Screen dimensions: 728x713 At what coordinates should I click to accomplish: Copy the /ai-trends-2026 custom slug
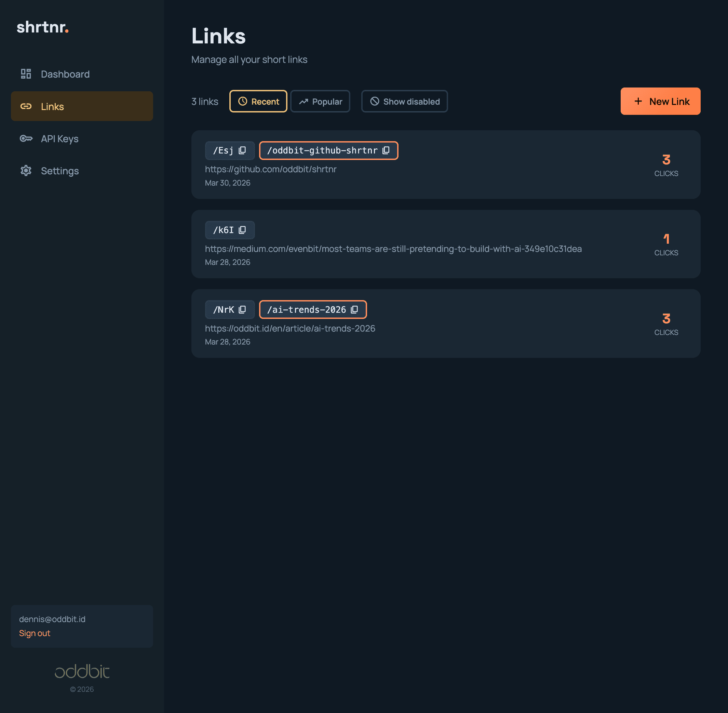coord(355,309)
